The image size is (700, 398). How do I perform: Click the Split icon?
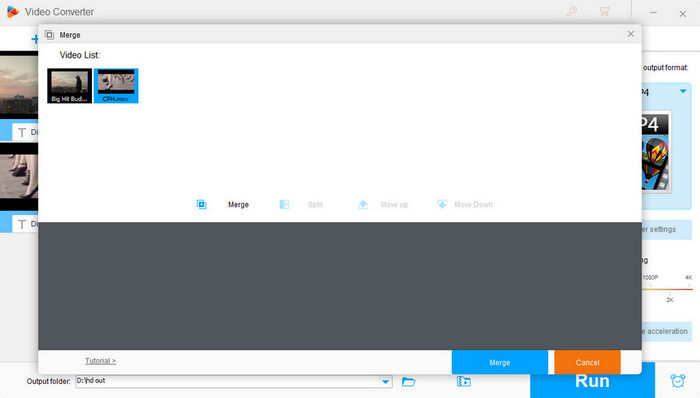click(284, 204)
